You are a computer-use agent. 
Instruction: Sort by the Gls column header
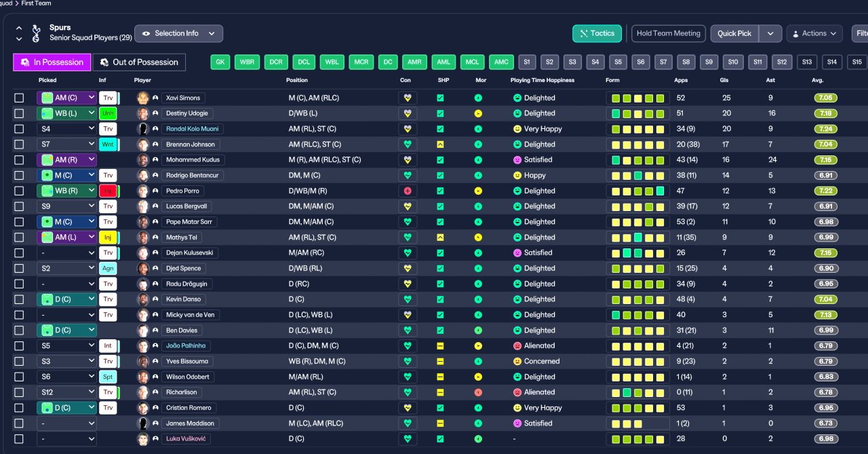[x=724, y=80]
